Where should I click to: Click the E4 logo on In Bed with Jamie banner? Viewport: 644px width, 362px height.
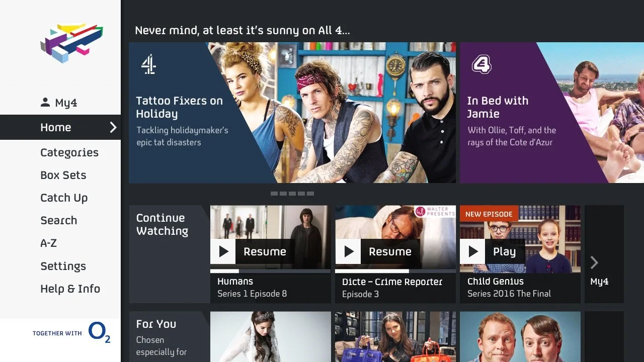coord(481,64)
